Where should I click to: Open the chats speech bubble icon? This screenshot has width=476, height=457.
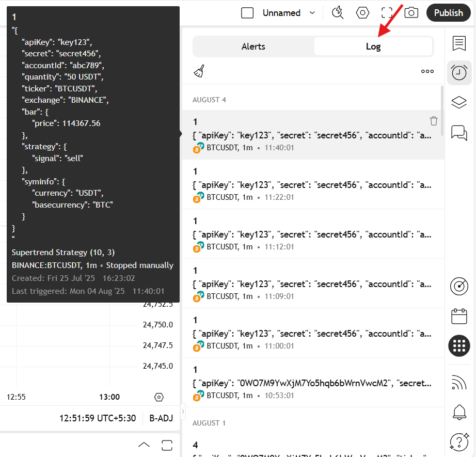pos(459,132)
